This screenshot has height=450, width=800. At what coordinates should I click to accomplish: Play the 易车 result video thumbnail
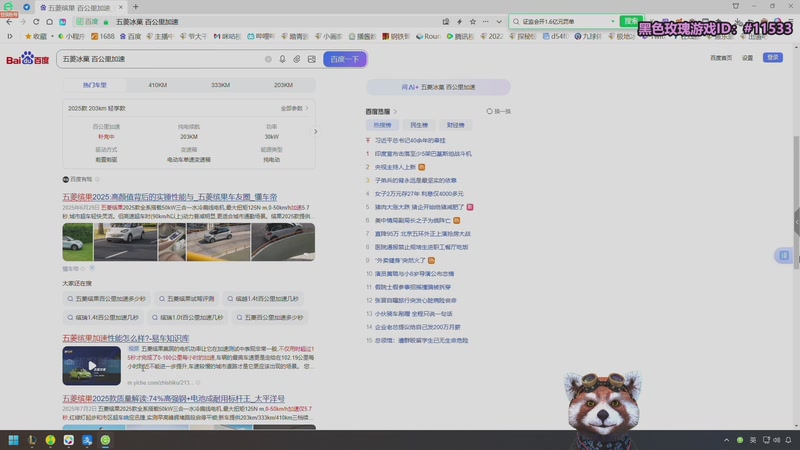coord(92,366)
